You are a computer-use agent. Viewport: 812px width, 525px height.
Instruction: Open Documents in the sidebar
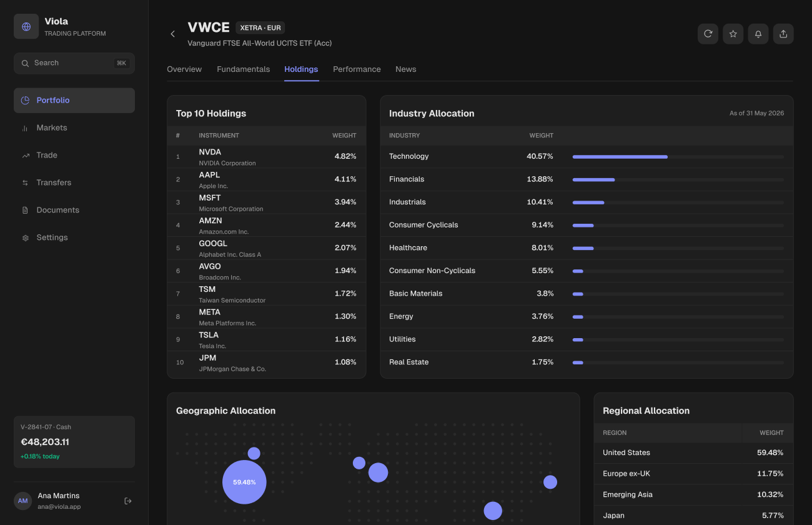tap(74, 211)
